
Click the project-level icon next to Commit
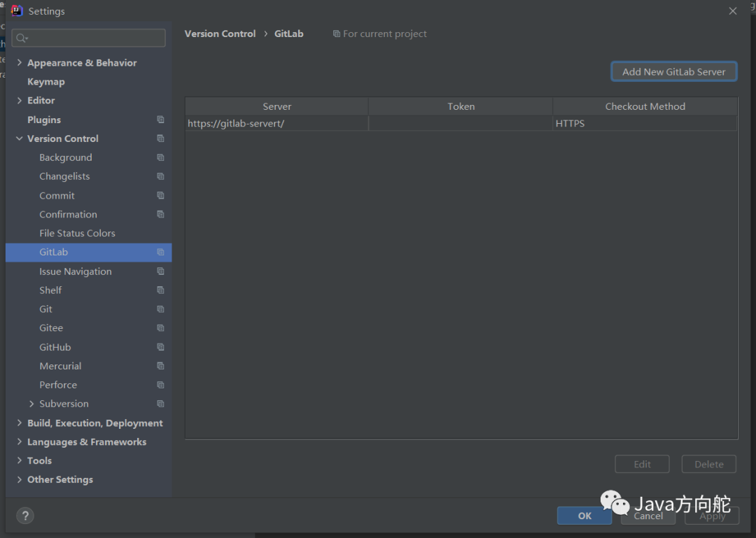pos(160,195)
